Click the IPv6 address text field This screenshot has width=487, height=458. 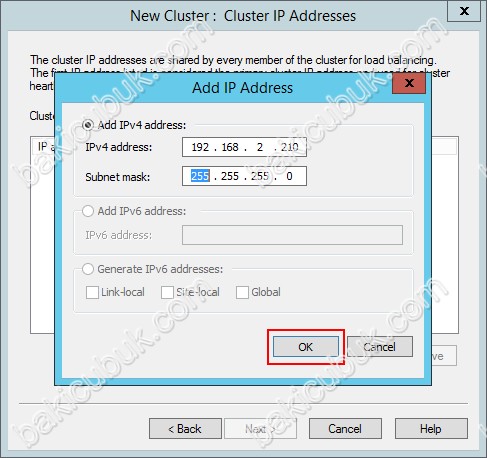pos(292,235)
